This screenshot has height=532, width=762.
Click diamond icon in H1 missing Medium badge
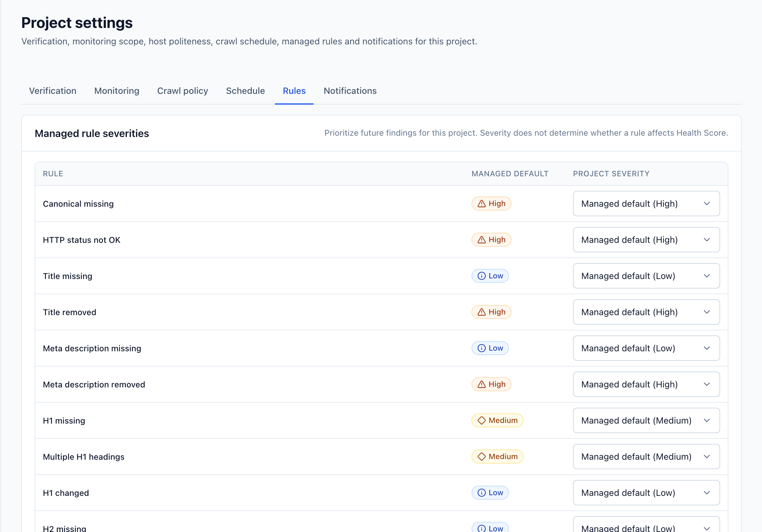pos(482,420)
